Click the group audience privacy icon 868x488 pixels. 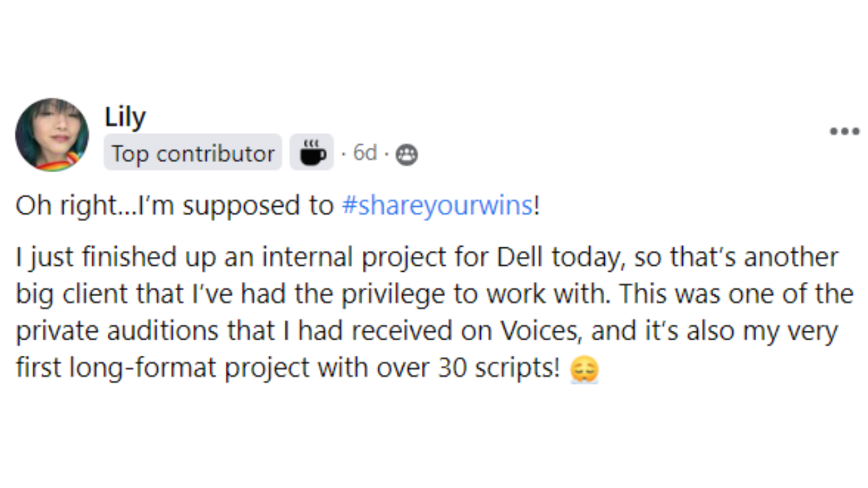406,155
